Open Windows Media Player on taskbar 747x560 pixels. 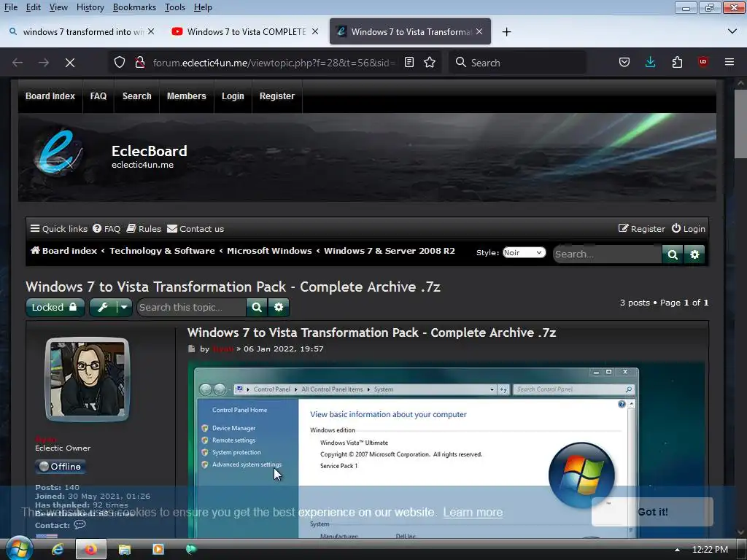pyautogui.click(x=158, y=550)
